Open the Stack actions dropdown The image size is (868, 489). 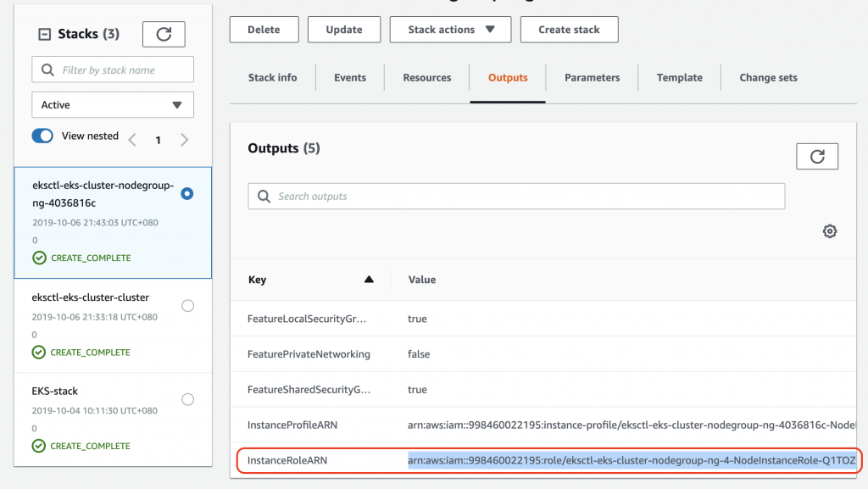[451, 30]
